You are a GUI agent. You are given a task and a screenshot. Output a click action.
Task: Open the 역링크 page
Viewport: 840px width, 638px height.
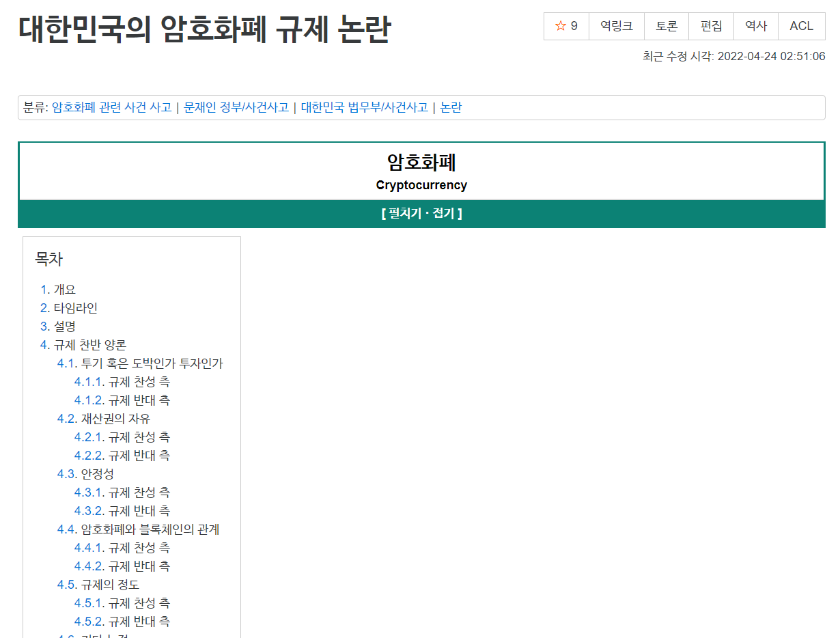pos(616,26)
